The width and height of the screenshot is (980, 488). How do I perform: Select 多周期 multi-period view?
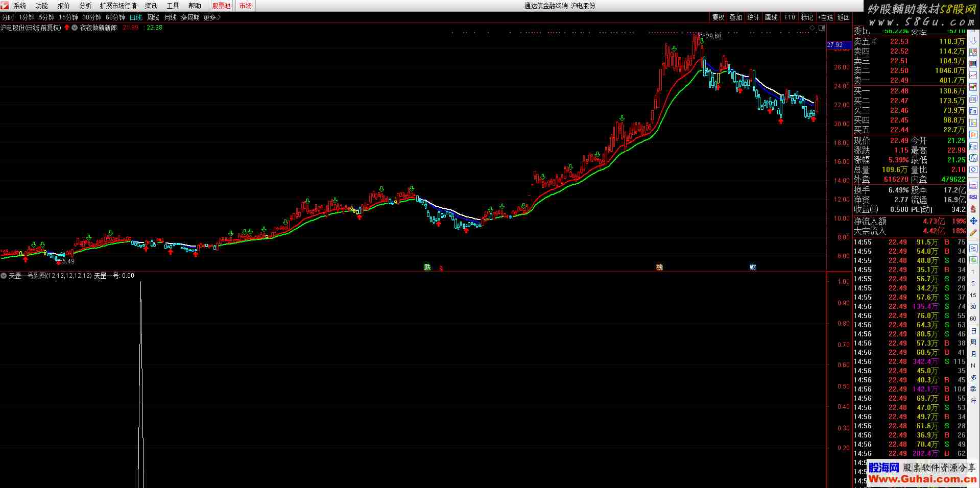point(190,17)
